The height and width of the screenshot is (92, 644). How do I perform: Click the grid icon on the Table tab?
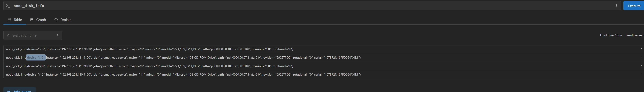(9, 20)
